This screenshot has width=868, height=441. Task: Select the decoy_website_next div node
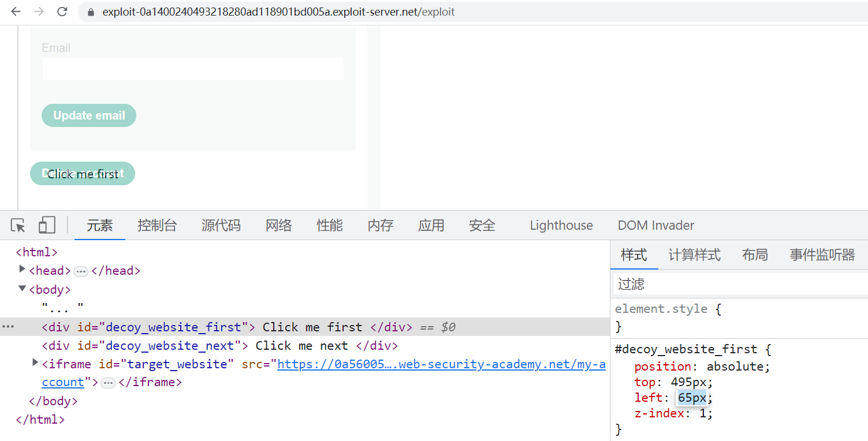[x=220, y=346]
